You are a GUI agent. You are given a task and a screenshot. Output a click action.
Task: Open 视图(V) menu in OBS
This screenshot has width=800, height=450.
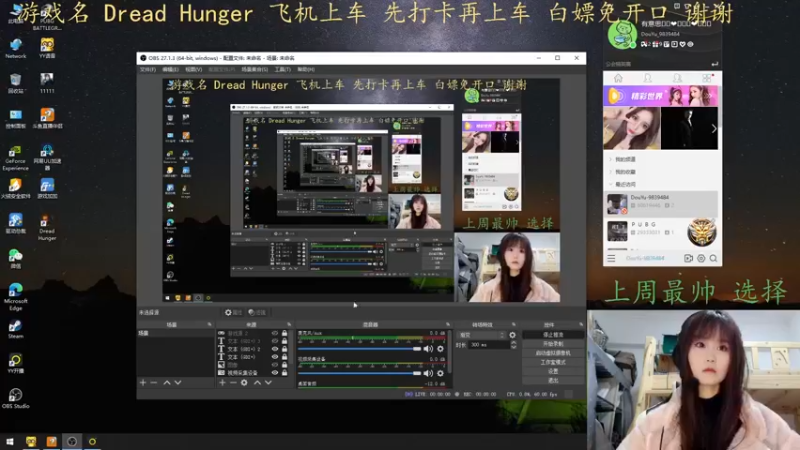[x=193, y=69]
